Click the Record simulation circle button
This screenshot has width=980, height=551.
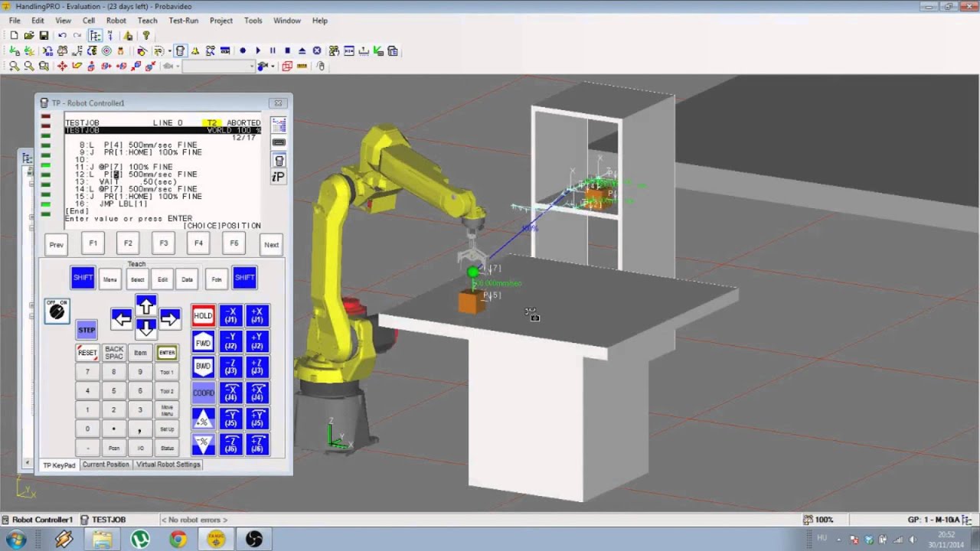coord(243,51)
